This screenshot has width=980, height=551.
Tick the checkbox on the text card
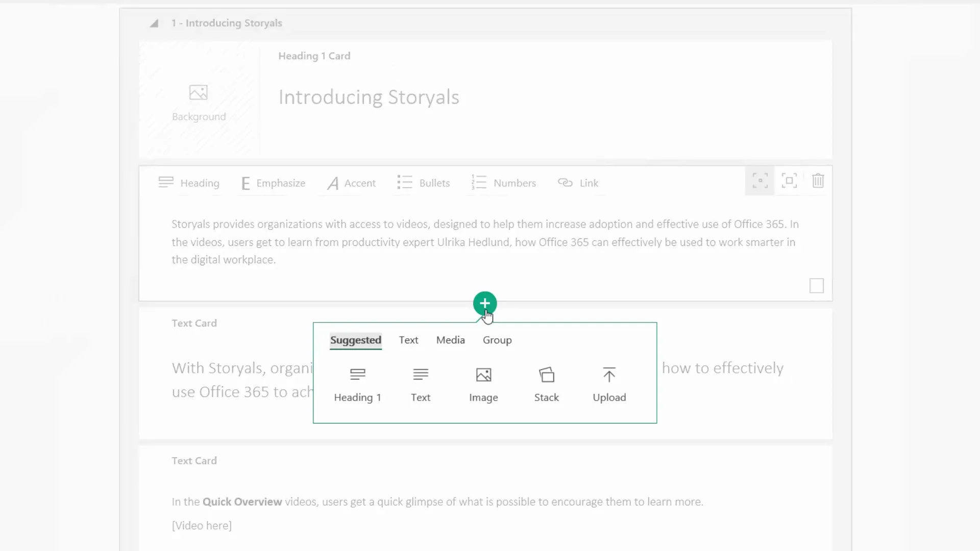tap(817, 286)
